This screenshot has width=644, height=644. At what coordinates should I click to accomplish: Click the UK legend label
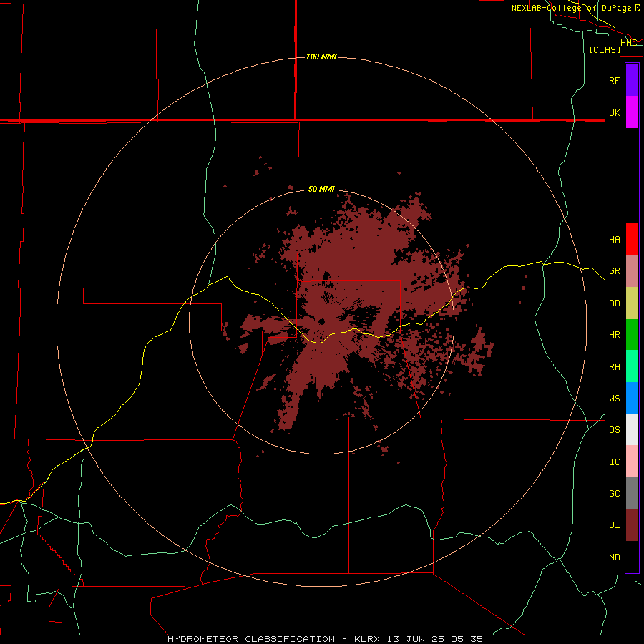point(614,112)
